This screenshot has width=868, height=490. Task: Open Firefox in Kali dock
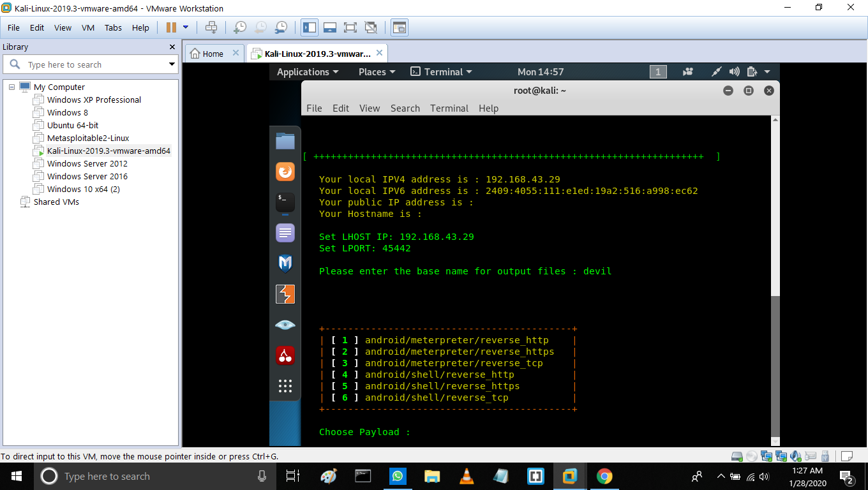[x=285, y=172]
